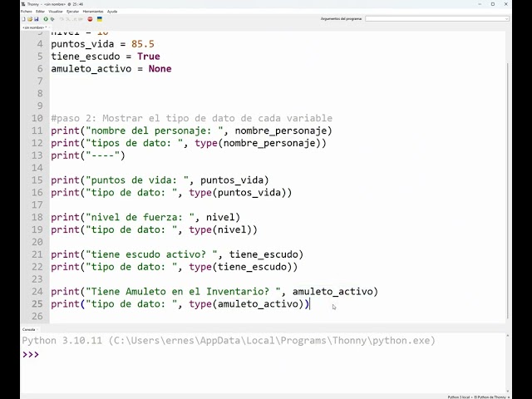This screenshot has height=399, width=532.
Task: Click line number 10 in the gutter
Action: 37,118
